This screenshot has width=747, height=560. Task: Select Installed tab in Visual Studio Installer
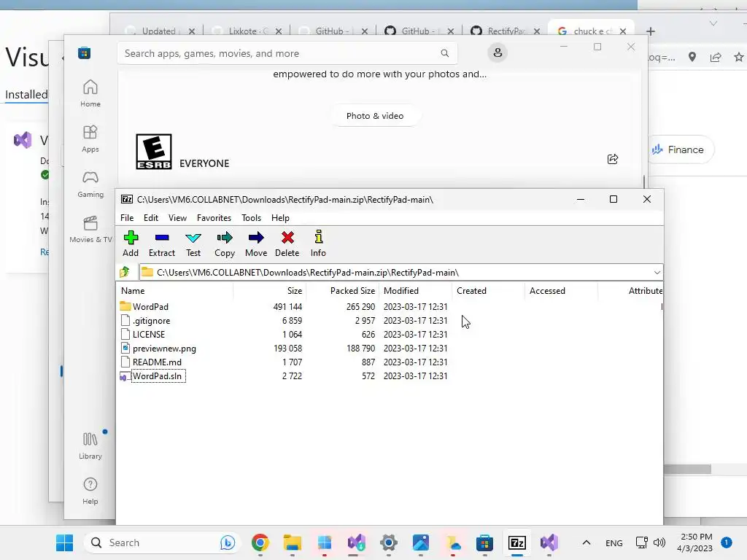point(26,94)
